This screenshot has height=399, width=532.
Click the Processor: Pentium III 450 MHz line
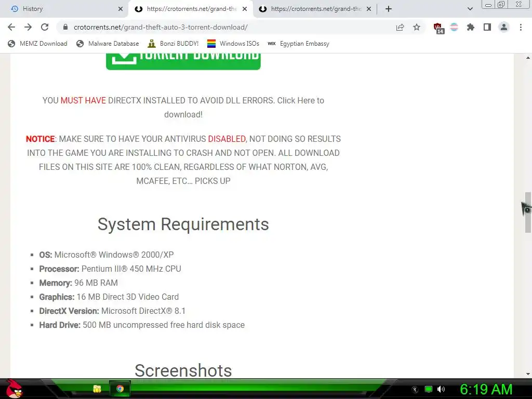[x=110, y=269]
